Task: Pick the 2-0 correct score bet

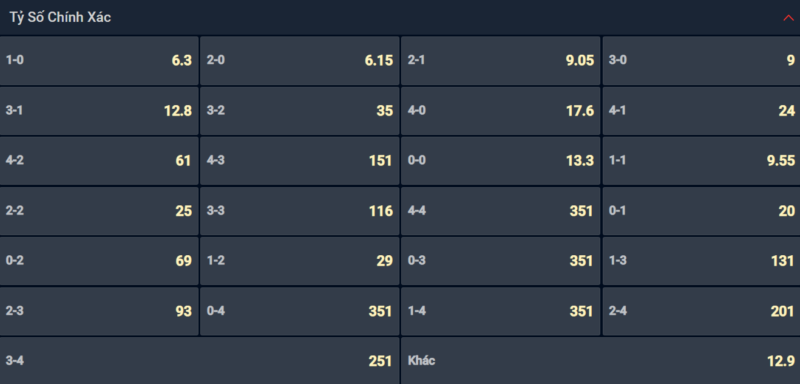Action: point(299,60)
